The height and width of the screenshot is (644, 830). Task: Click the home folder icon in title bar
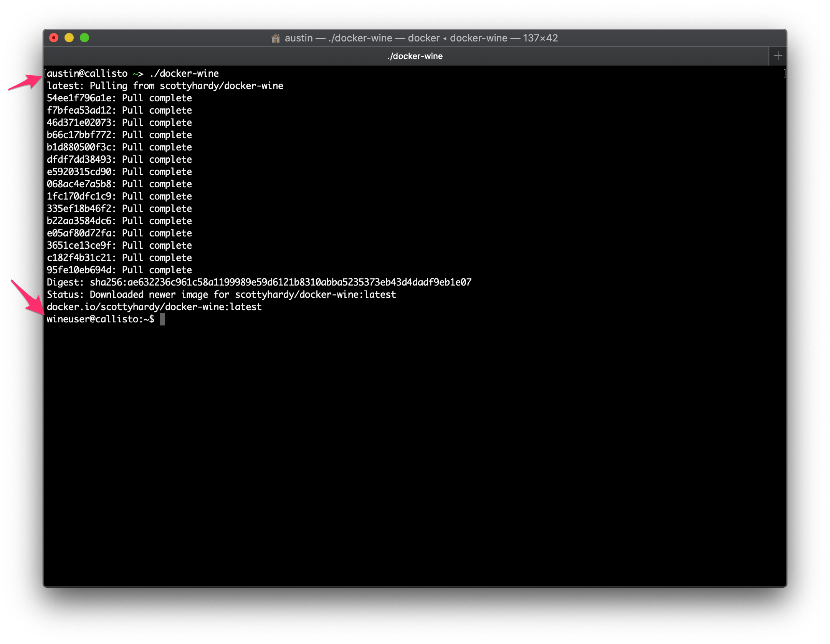(275, 38)
